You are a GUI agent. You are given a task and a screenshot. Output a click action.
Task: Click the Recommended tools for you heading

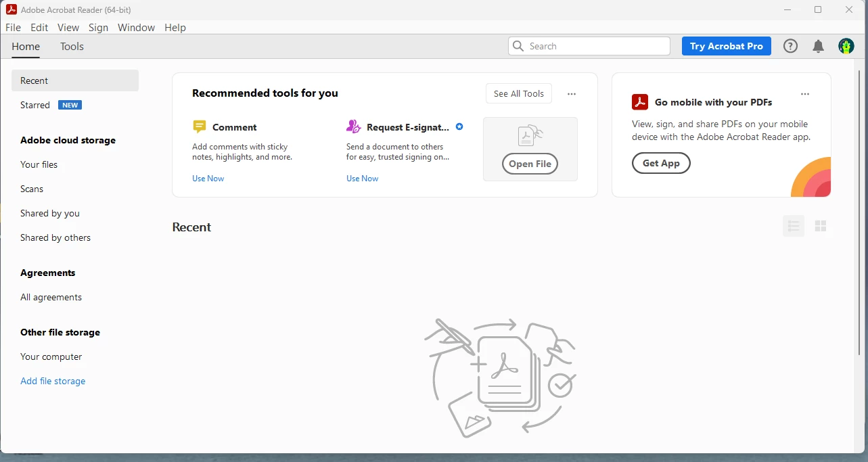[x=265, y=93]
